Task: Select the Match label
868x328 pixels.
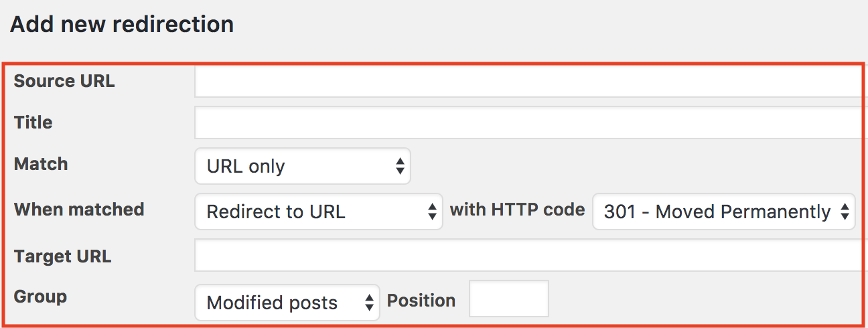Action: [x=41, y=164]
